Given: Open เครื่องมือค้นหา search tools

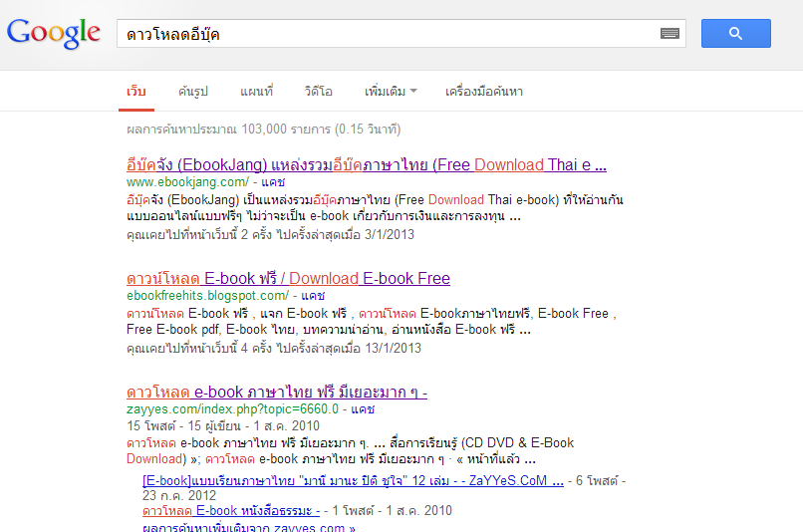Looking at the screenshot, I should [484, 91].
